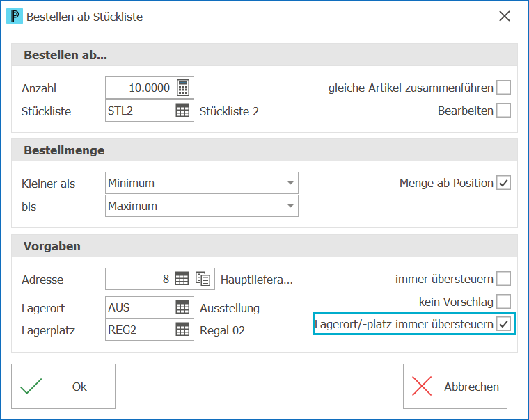Close the Bestellen ab Stückliste dialog
The width and height of the screenshot is (529, 420).
click(505, 16)
